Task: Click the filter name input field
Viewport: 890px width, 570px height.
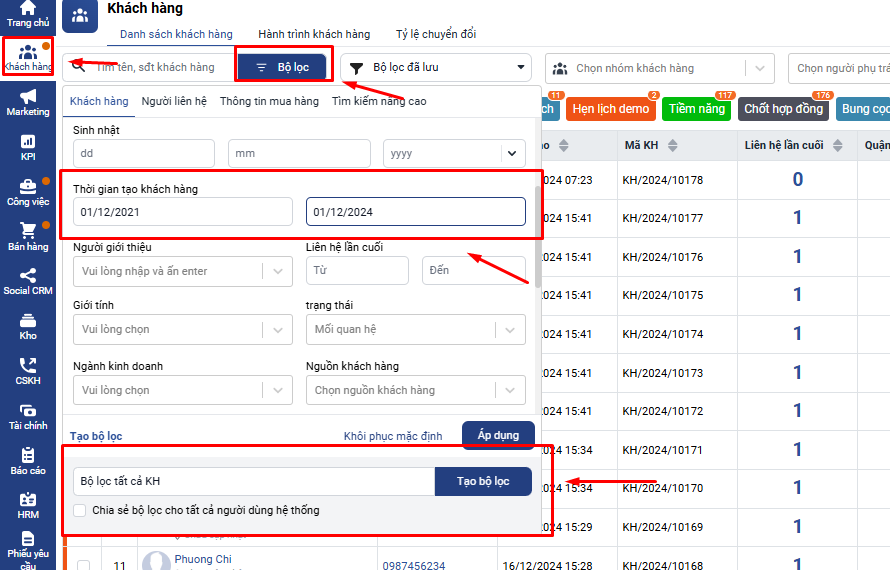Action: [x=254, y=481]
